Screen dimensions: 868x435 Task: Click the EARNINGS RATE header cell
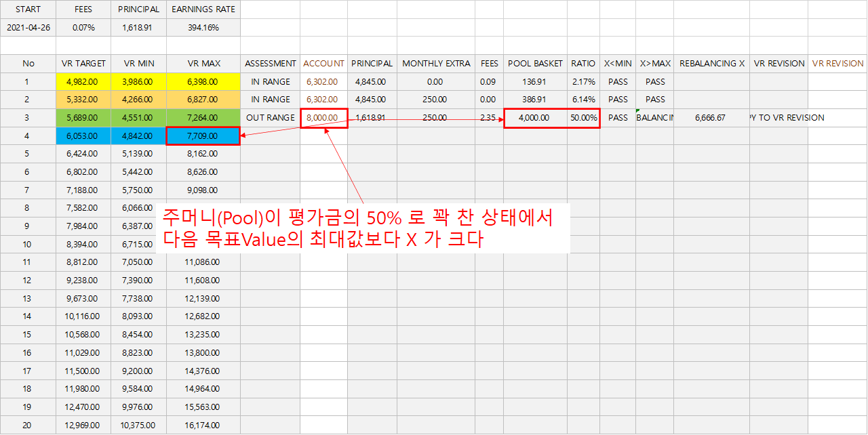click(203, 9)
